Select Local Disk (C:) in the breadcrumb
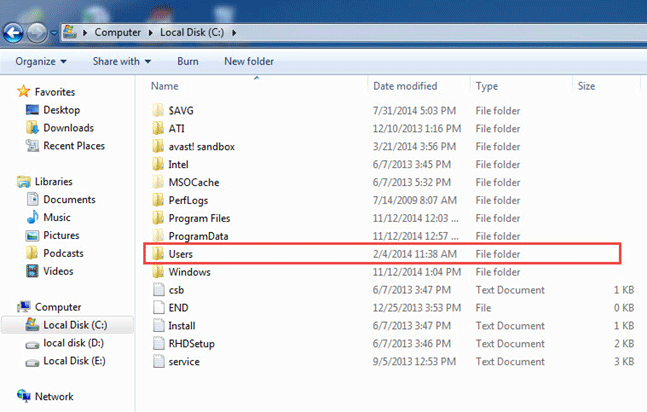 192,32
